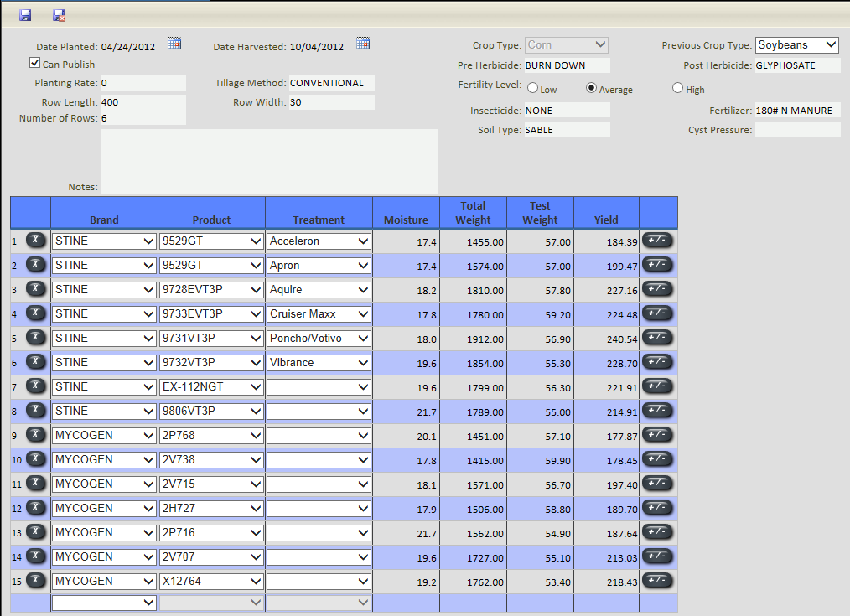The height and width of the screenshot is (616, 850).
Task: Click the Post Herbicide field
Action: pyautogui.click(x=797, y=65)
